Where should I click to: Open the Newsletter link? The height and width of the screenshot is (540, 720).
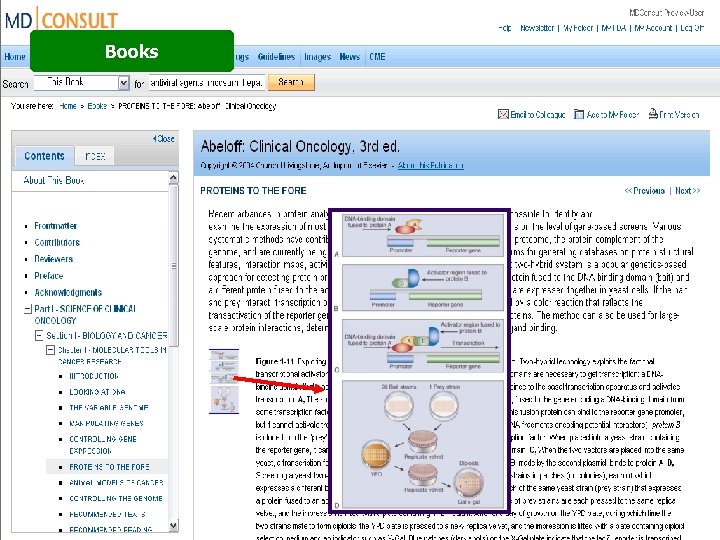click(x=537, y=28)
